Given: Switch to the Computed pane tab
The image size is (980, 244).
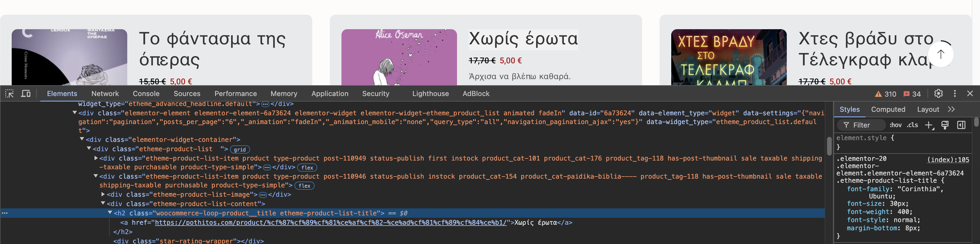Looking at the screenshot, I should [888, 110].
